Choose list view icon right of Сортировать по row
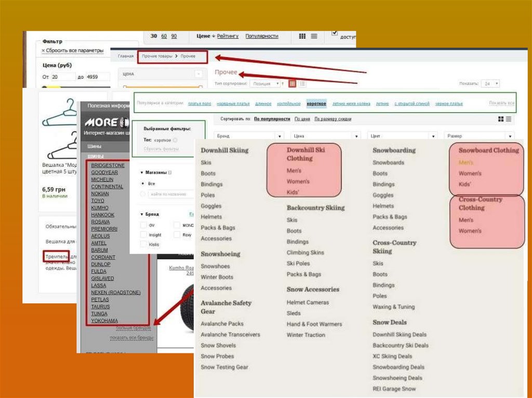The image size is (532, 398). point(509,119)
